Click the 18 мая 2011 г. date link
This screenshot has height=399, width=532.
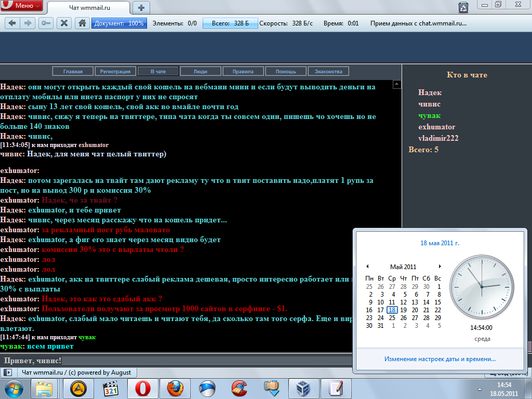click(440, 243)
